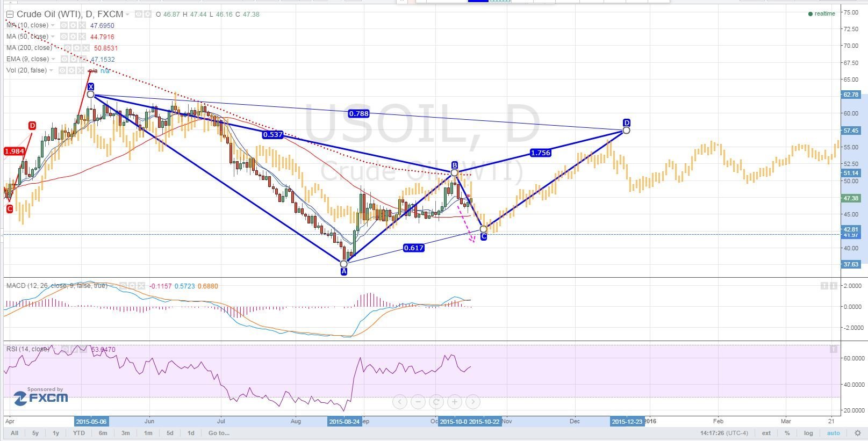
Task: Click the Go to... button
Action: click(219, 433)
